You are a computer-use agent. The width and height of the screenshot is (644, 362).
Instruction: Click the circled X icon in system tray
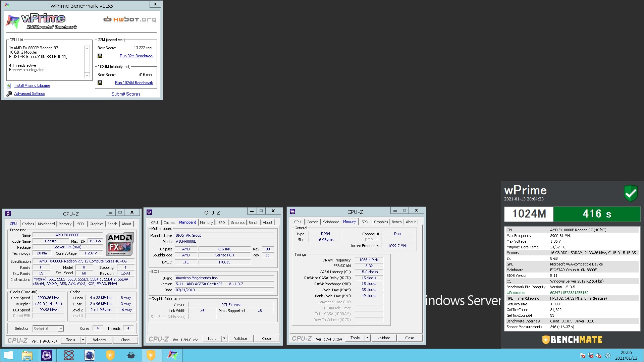608,355
